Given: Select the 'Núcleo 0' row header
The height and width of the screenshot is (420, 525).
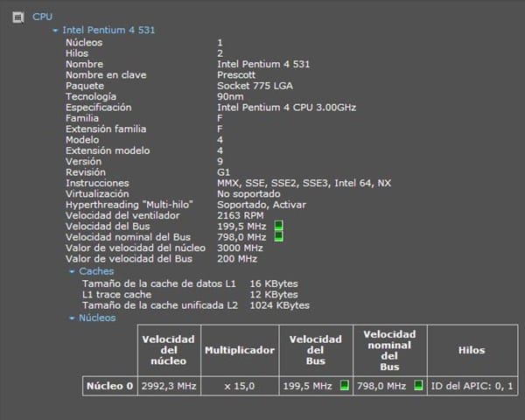Looking at the screenshot, I should coord(110,386).
